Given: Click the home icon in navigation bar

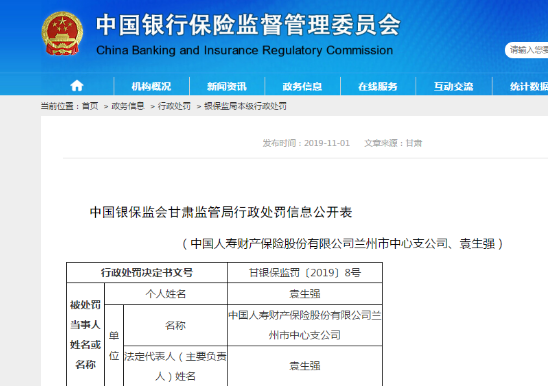Looking at the screenshot, I should [77, 86].
